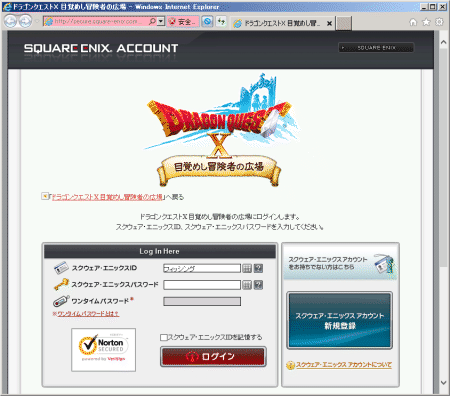Click the スクウェア・エニックス アカウント 新規登録 button
The image size is (450, 396).
pyautogui.click(x=340, y=321)
